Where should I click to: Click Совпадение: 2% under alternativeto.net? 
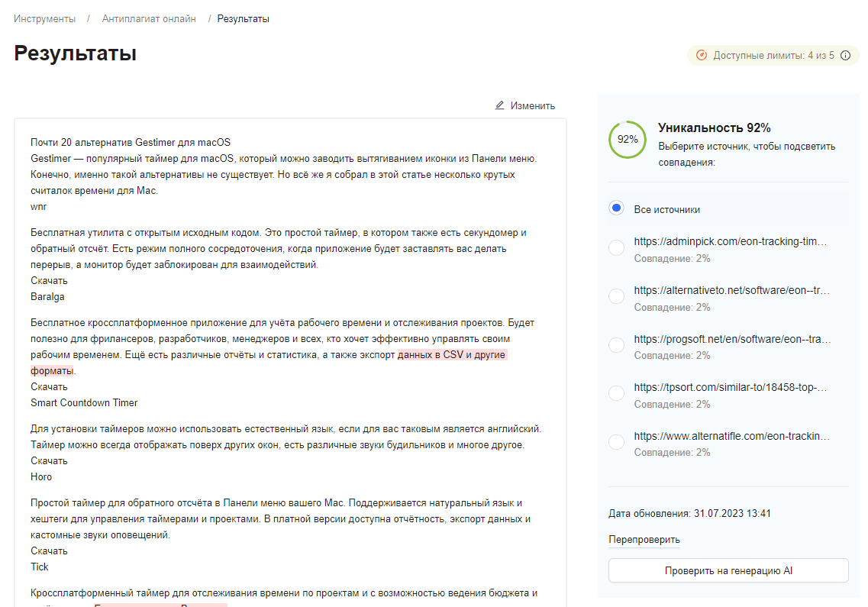pyautogui.click(x=672, y=308)
